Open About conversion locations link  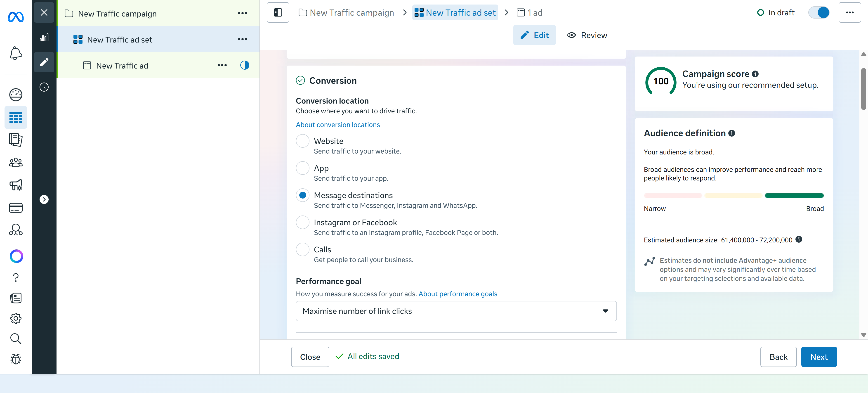(338, 125)
